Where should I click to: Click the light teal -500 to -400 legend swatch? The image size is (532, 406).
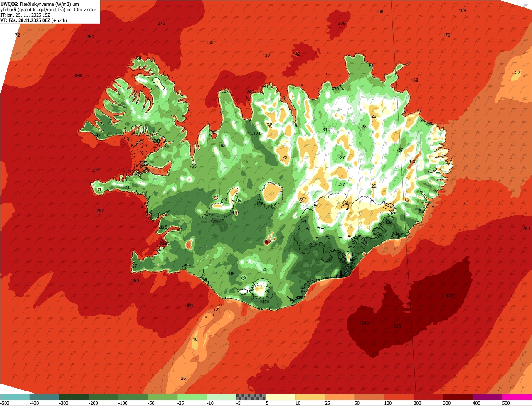point(15,397)
